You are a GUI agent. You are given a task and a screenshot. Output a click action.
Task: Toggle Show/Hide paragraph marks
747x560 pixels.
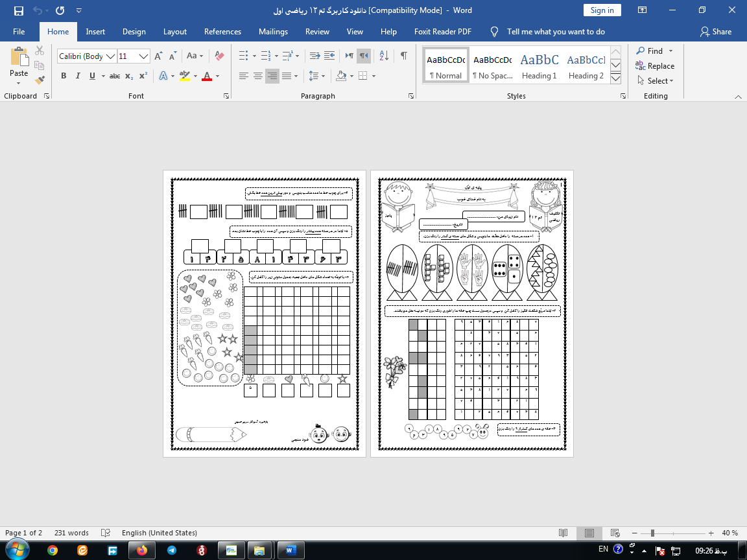(404, 56)
